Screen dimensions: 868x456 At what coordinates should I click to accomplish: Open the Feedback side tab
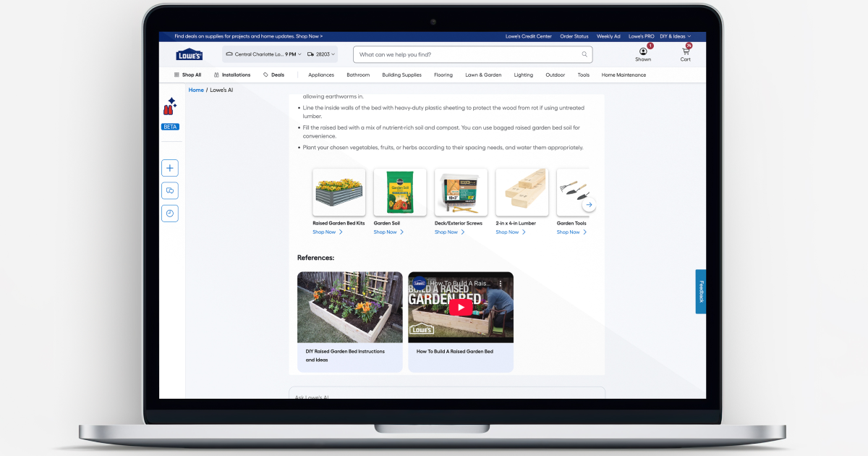(x=701, y=292)
